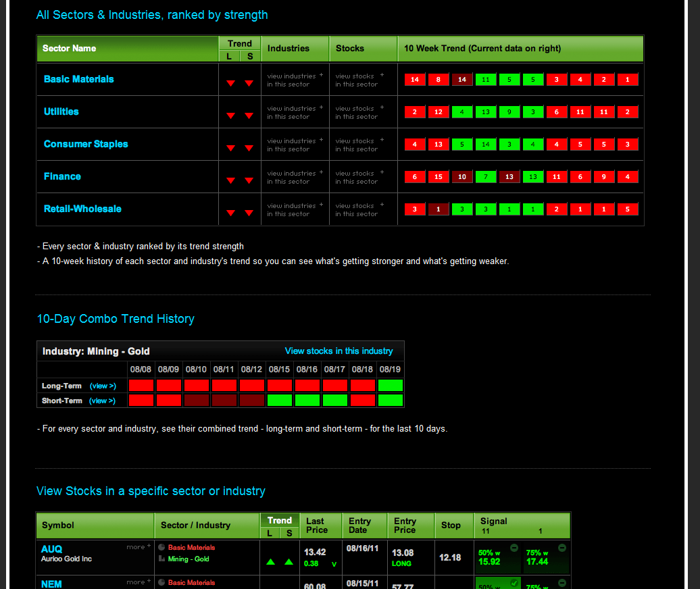Click Symbol column header in stocks table
This screenshot has width=700, height=589.
coord(95,526)
